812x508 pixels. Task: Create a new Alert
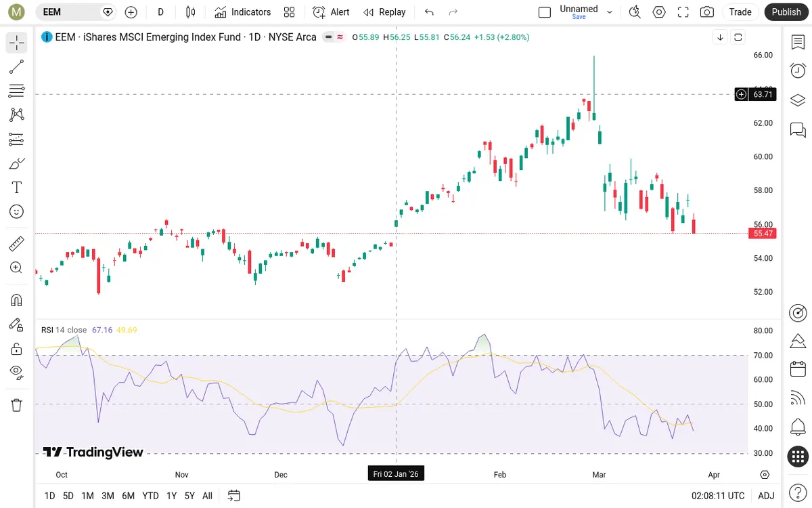331,12
